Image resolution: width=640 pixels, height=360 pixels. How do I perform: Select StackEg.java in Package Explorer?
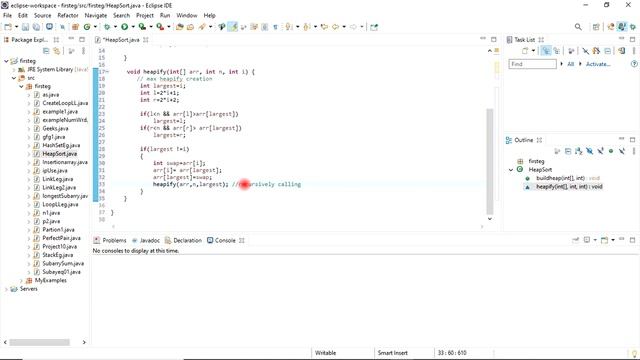pos(58,255)
